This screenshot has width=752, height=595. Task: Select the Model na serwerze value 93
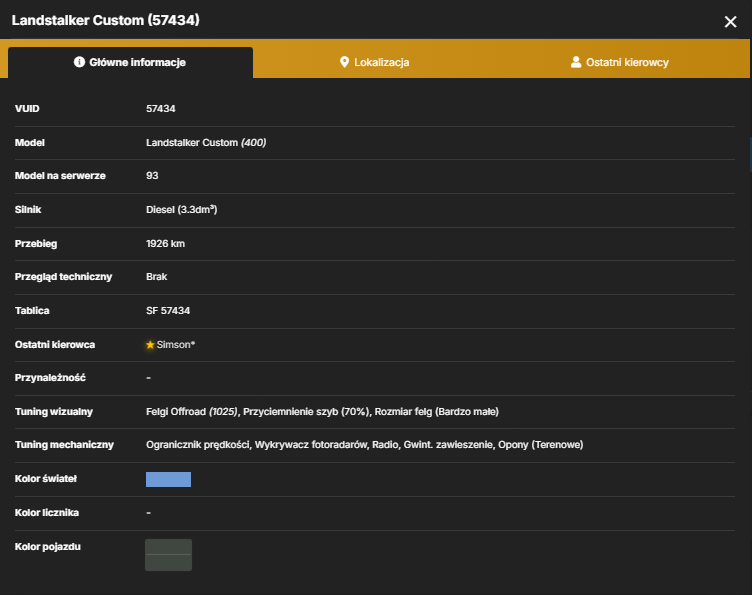pos(152,175)
